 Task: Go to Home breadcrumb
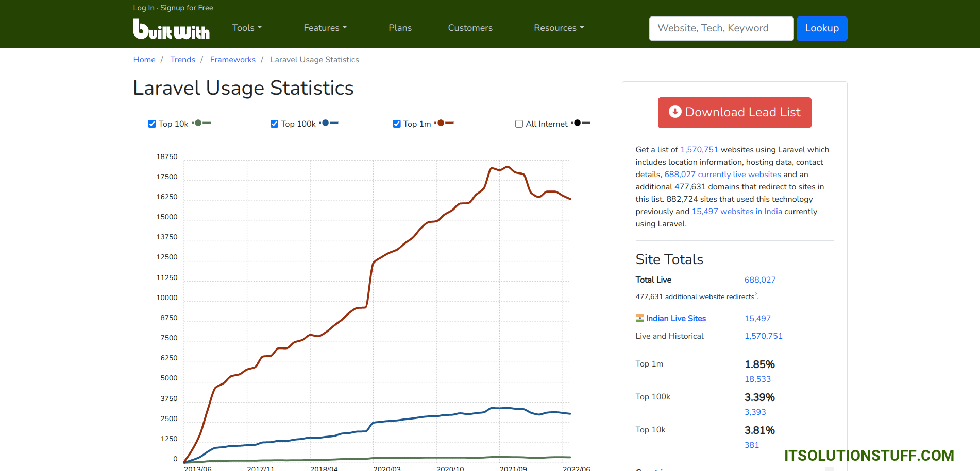(x=144, y=60)
